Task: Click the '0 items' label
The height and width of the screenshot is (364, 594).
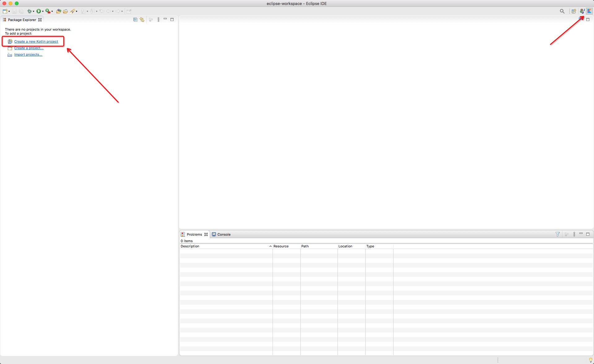Action: click(x=187, y=241)
